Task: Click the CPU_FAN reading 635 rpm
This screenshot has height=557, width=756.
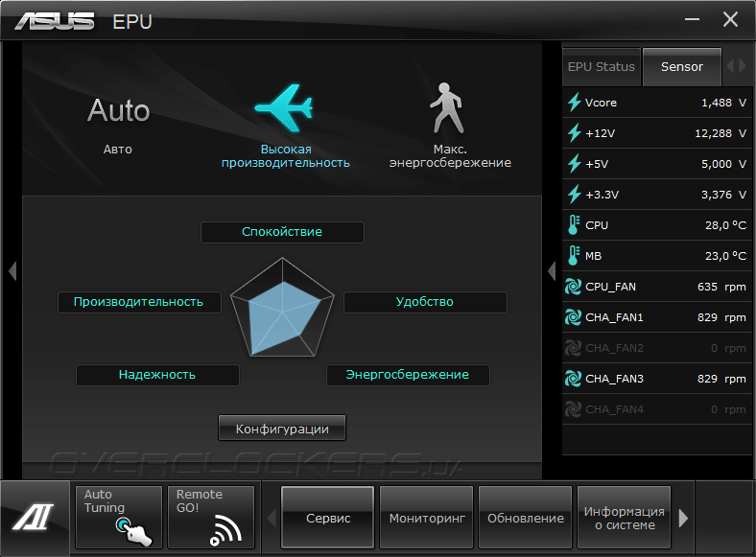Action: point(721,288)
